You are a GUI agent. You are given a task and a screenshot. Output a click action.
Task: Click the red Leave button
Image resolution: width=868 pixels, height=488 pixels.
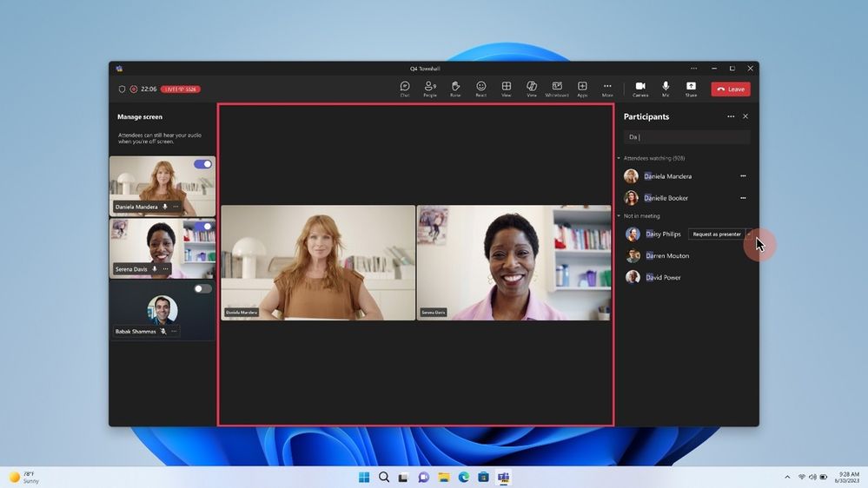[x=731, y=89]
